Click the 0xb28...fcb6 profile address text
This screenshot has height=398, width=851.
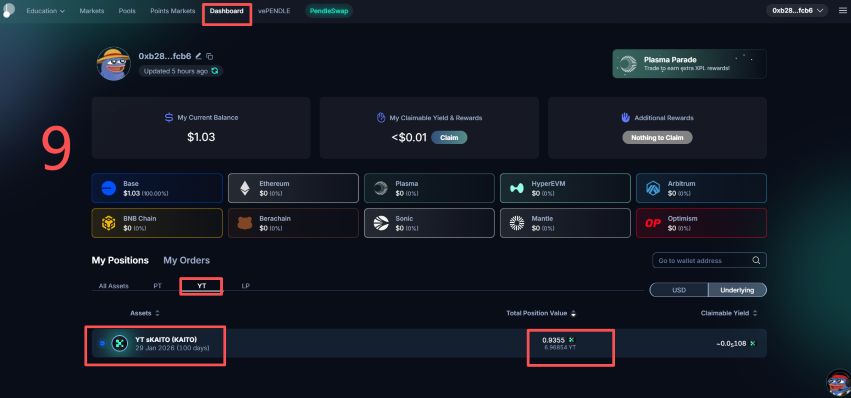[x=164, y=56]
